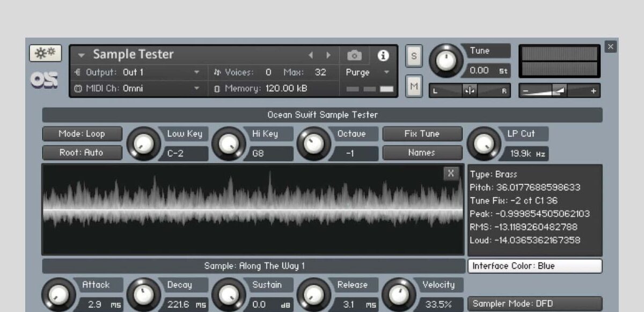Go to previous snapshot with left arrow
Screen dimensions: 644x312
(x=311, y=54)
